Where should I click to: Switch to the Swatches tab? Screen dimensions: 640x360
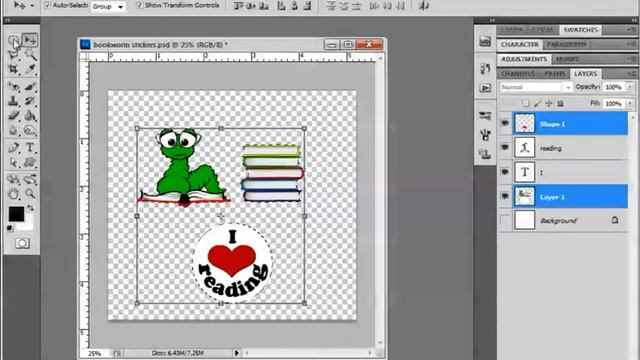580,30
